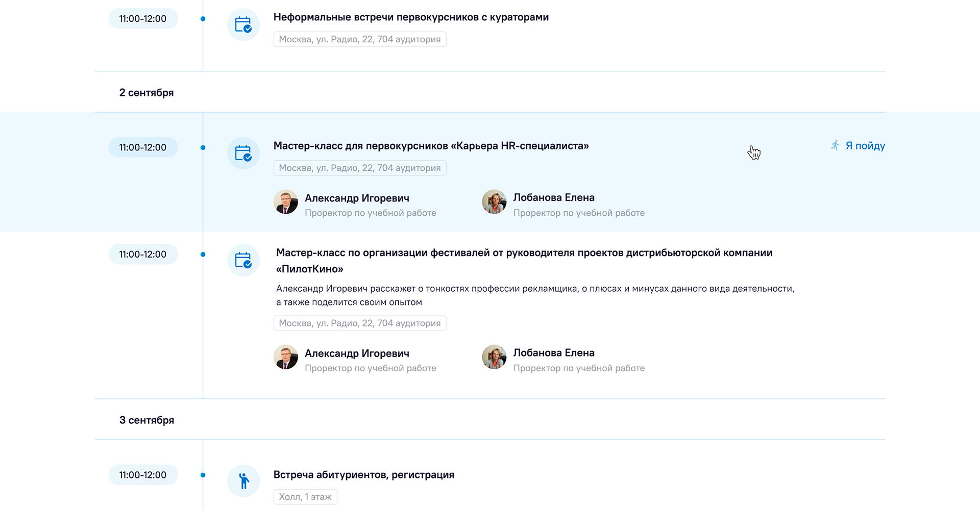Open the festival organization master class «ПилотКино» title
The image size is (980, 510).
[x=524, y=253]
